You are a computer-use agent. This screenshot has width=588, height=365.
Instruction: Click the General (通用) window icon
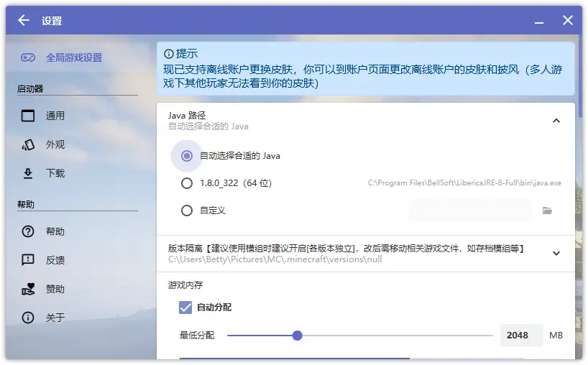click(x=28, y=116)
